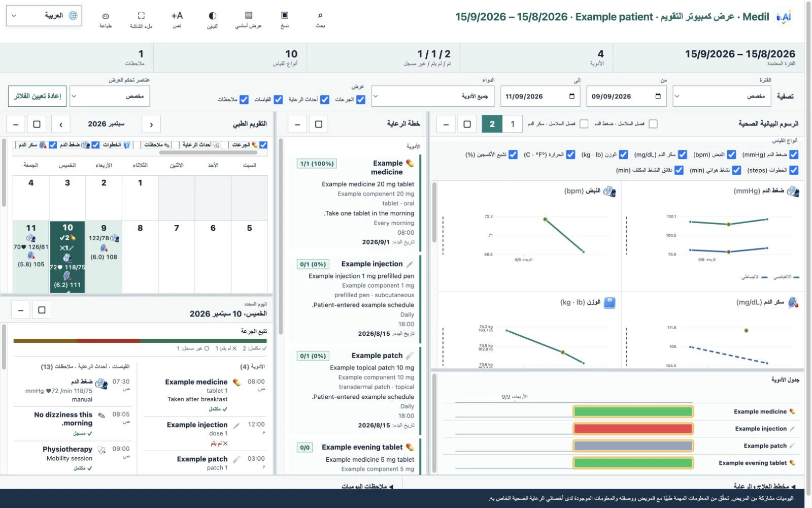Image resolution: width=812 pixels, height=508 pixels.
Task: Increase text size with A+ icon
Action: click(x=177, y=19)
